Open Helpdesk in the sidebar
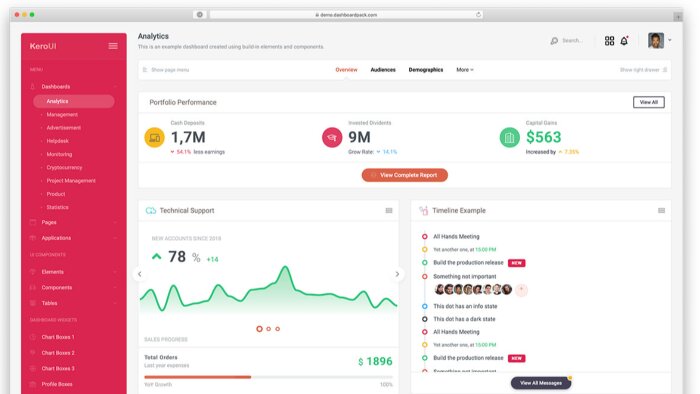The height and width of the screenshot is (394, 700). point(58,141)
